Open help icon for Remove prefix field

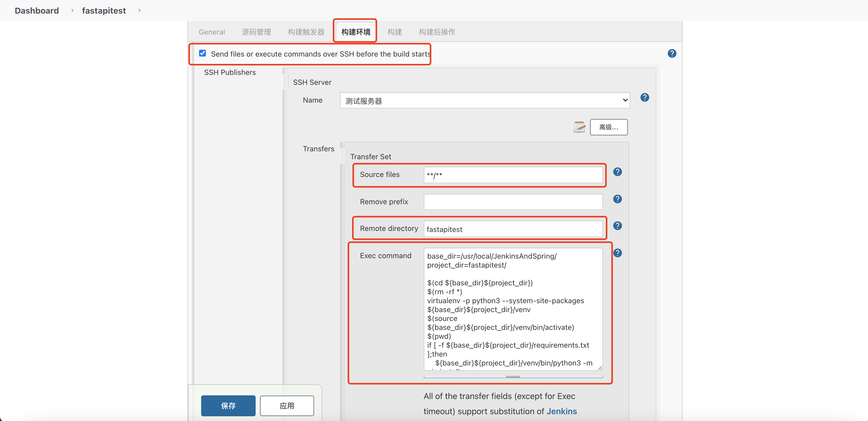[x=617, y=199]
